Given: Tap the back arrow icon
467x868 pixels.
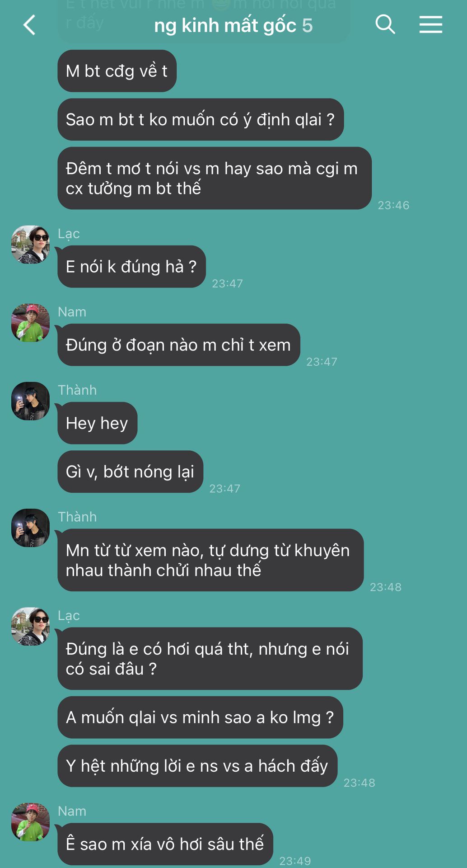Looking at the screenshot, I should tap(29, 25).
